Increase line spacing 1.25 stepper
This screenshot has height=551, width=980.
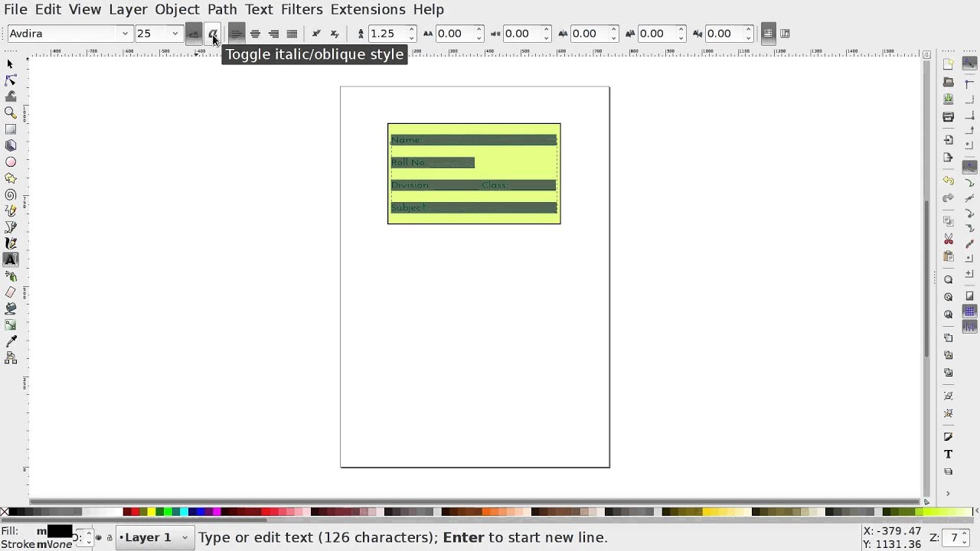coord(412,30)
